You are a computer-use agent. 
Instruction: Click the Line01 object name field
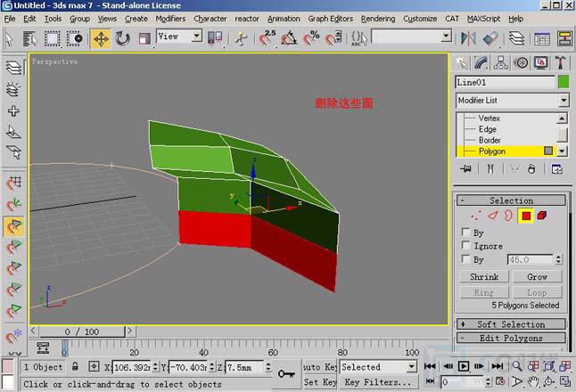pyautogui.click(x=505, y=82)
